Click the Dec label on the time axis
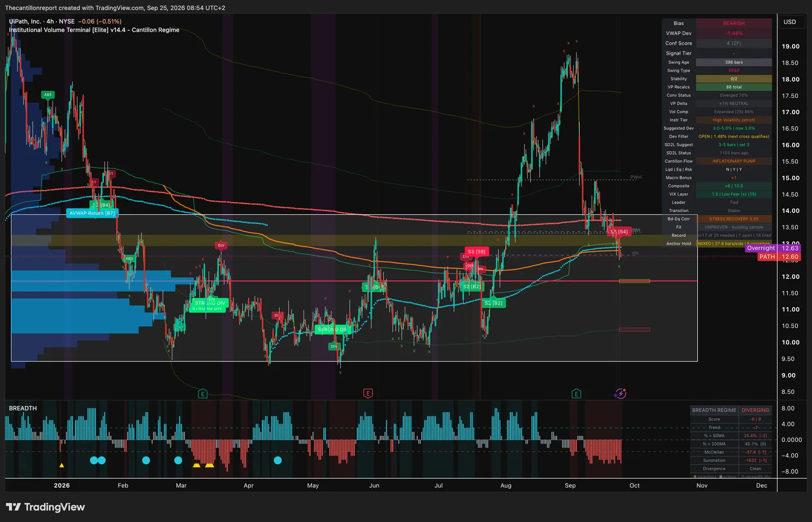812x522 pixels. [762, 486]
